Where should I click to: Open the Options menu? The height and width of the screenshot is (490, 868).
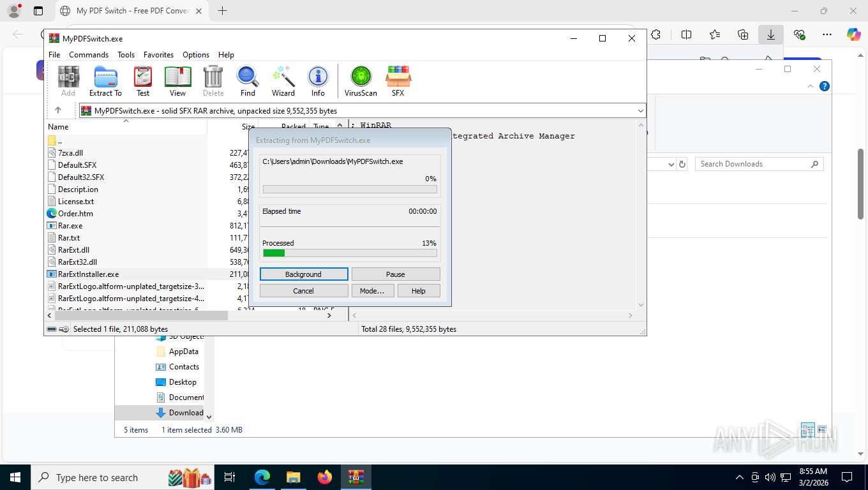coord(196,55)
